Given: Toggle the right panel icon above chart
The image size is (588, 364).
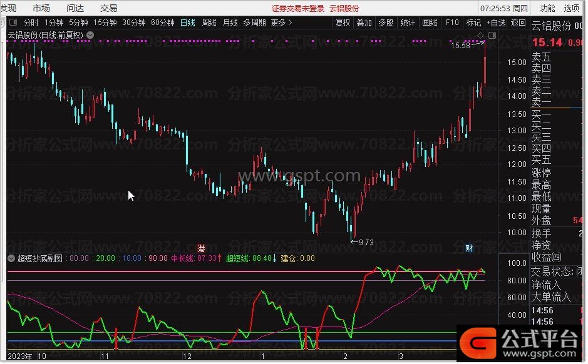Looking at the screenshot, I should (x=492, y=35).
